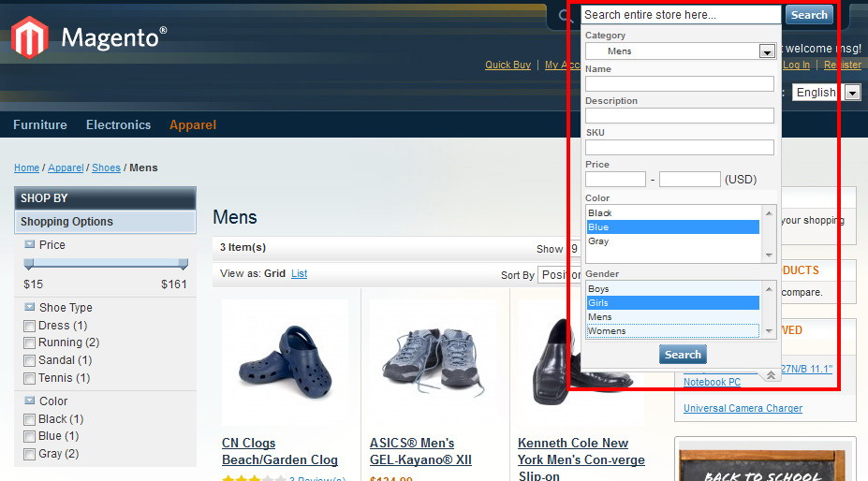The height and width of the screenshot is (481, 868).
Task: Open the Electronics menu
Action: click(x=118, y=124)
